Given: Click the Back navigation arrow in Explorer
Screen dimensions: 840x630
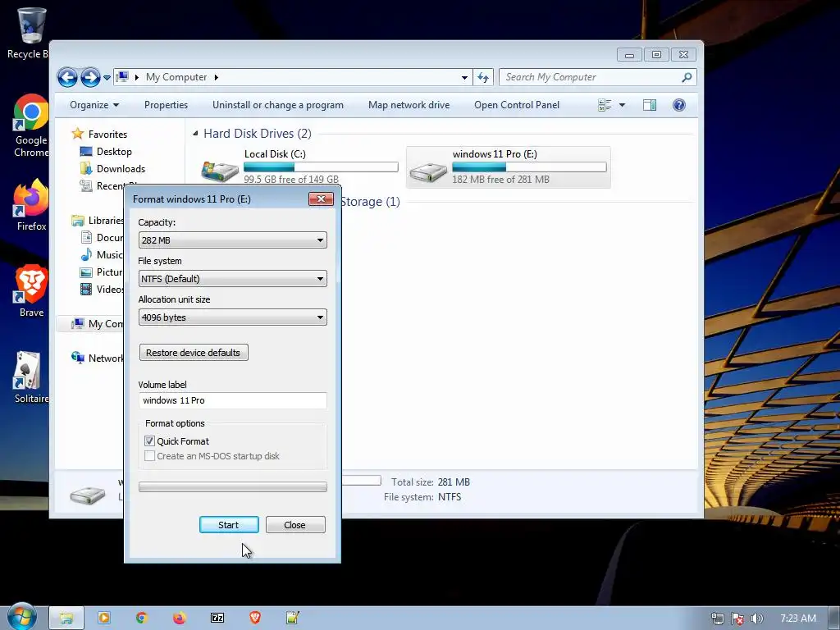Looking at the screenshot, I should coord(67,78).
